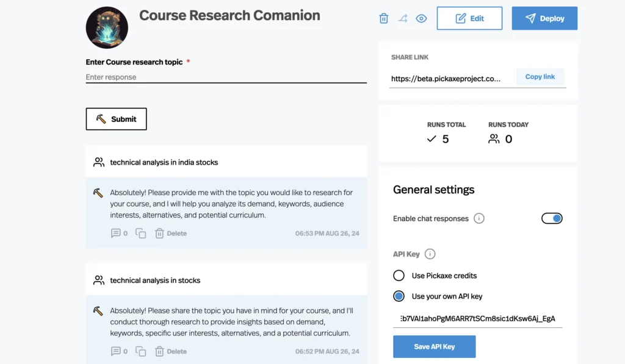Click the trash delete icon in header
Screen dimensions: 625x364
(384, 18)
